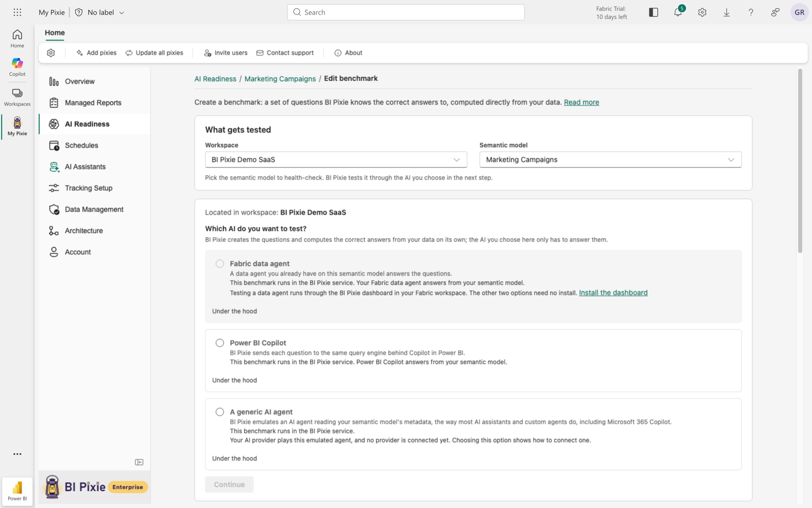Click the Read more link
The height and width of the screenshot is (508, 812).
(x=582, y=102)
